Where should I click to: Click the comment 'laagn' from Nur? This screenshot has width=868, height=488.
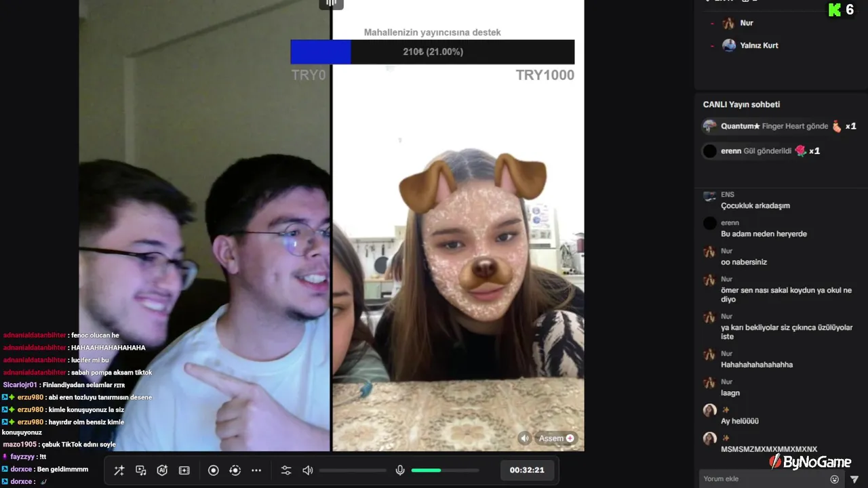[x=730, y=393]
